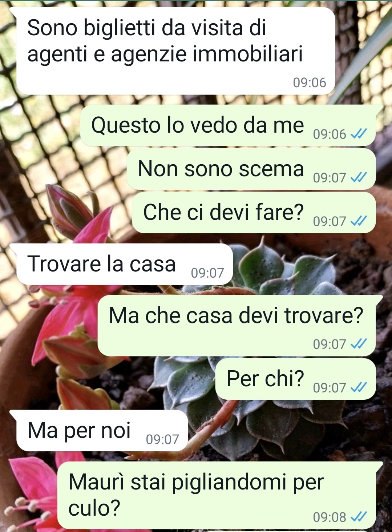This screenshot has width=392, height=532.
Task: Tap the read ticks on 'Ma che casa devi trovare?'
Action: tap(358, 344)
